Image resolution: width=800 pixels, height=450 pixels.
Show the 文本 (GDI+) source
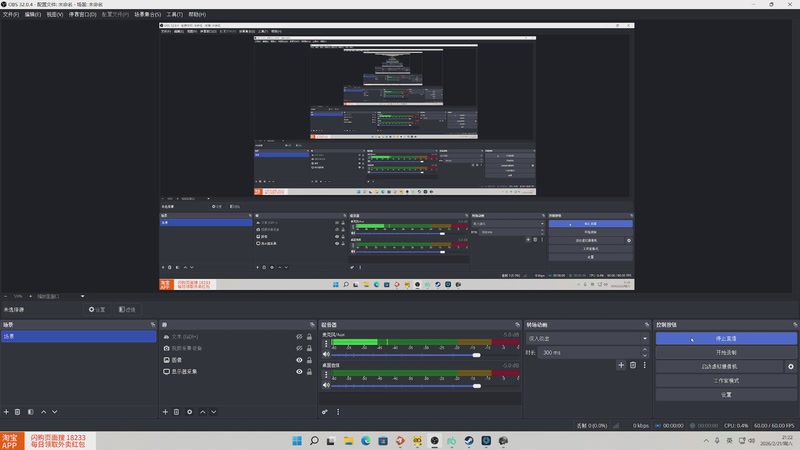tap(299, 337)
